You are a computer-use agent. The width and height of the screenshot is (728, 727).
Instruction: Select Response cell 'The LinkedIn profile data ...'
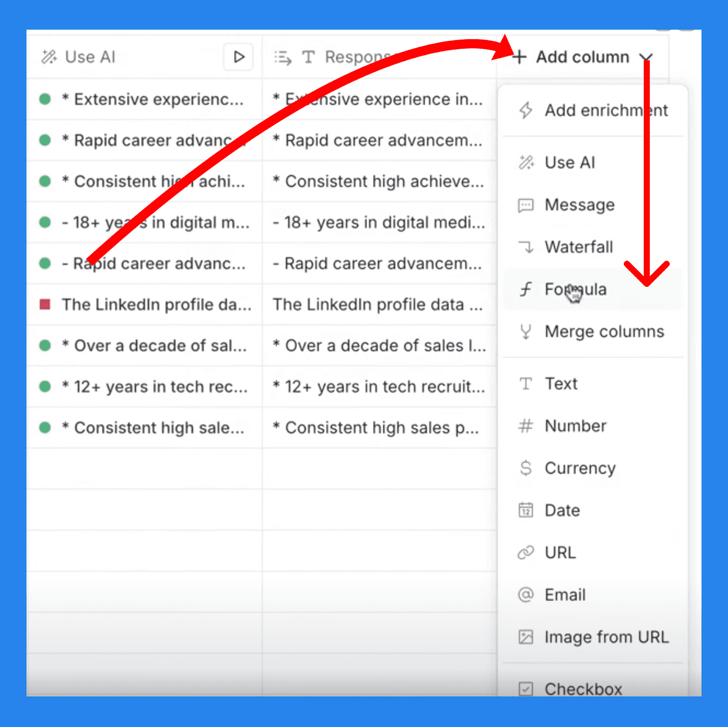click(x=379, y=305)
